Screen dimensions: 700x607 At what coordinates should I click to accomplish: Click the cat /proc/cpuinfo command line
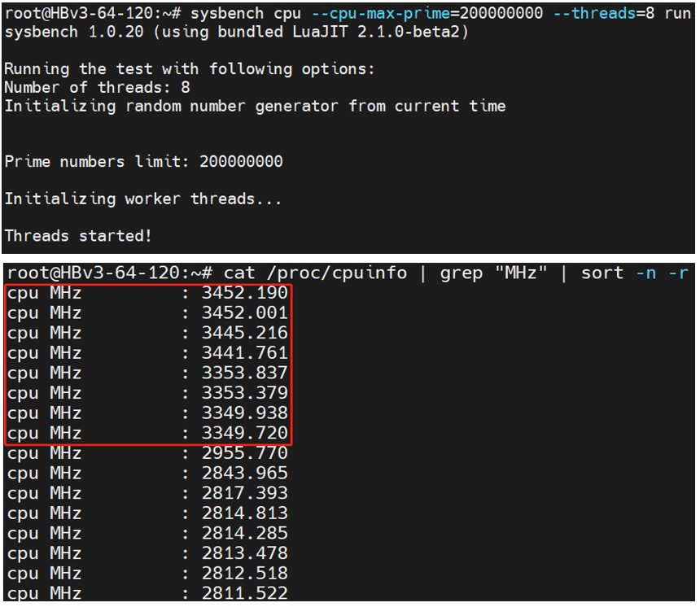348,273
